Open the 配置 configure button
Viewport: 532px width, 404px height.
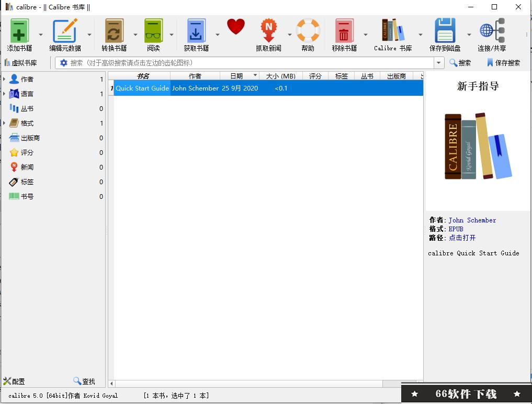[x=14, y=381]
